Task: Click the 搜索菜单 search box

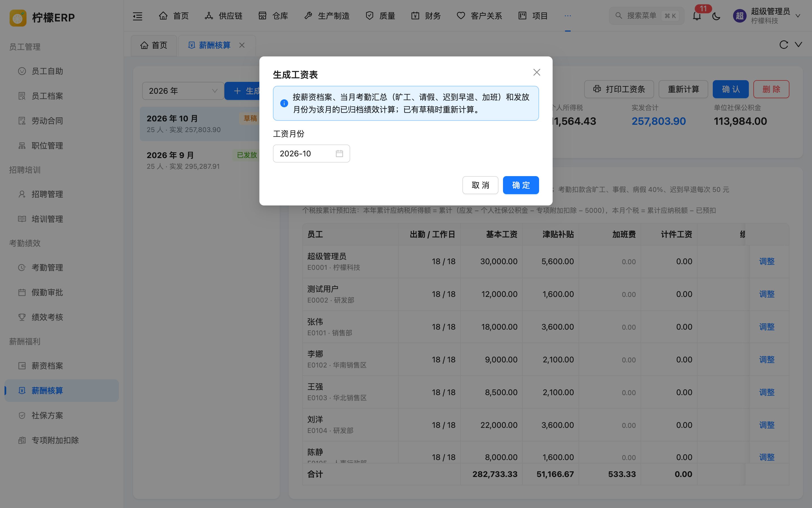Action: (x=646, y=16)
